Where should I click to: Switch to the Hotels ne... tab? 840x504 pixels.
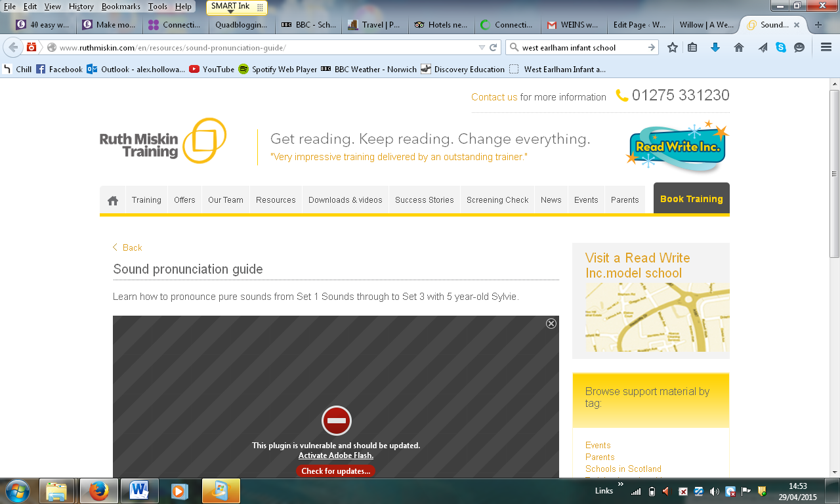(x=441, y=25)
